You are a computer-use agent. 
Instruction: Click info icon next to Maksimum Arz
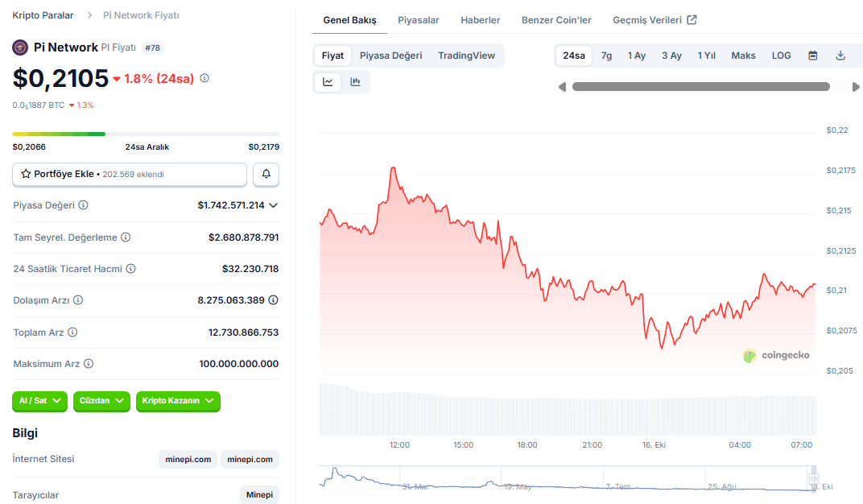tap(89, 364)
